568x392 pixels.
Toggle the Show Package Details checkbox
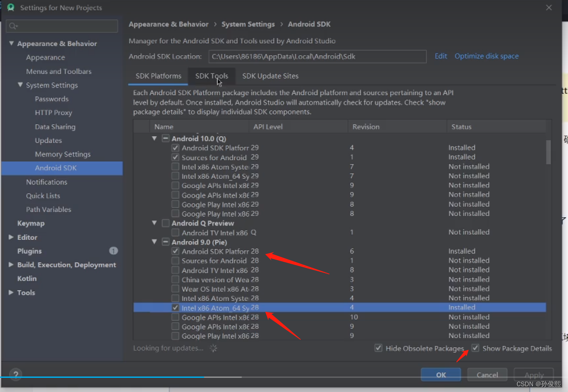point(475,348)
